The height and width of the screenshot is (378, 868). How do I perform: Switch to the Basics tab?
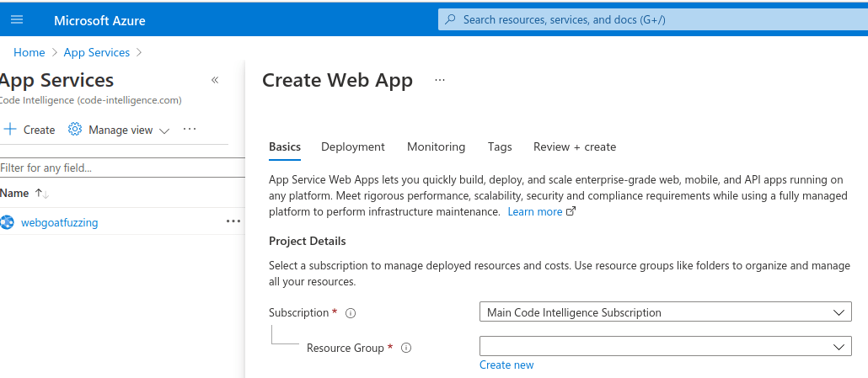[x=285, y=147]
